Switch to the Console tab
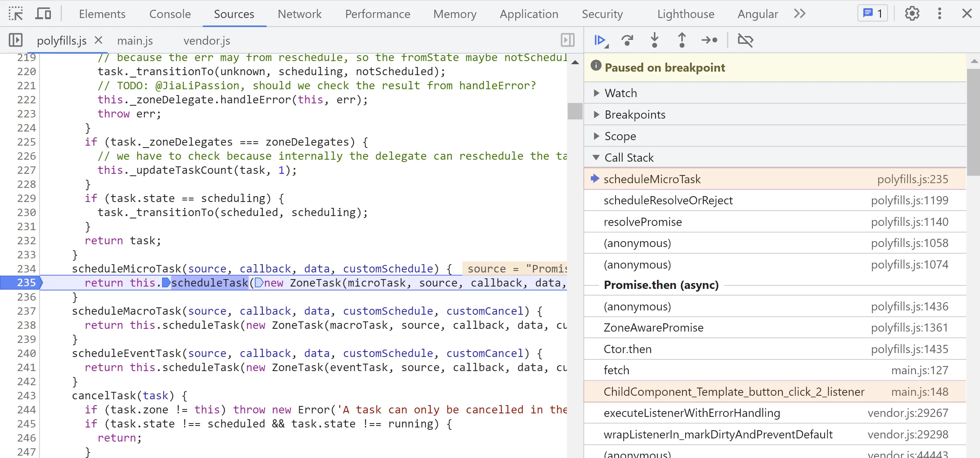This screenshot has width=980, height=458. pyautogui.click(x=170, y=14)
